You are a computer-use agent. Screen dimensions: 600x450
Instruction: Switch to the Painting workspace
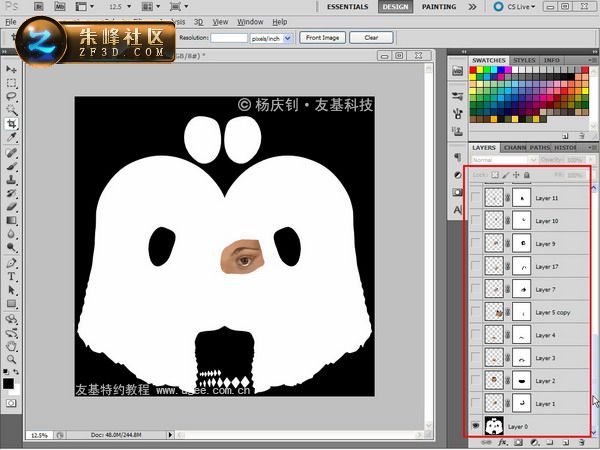point(439,7)
